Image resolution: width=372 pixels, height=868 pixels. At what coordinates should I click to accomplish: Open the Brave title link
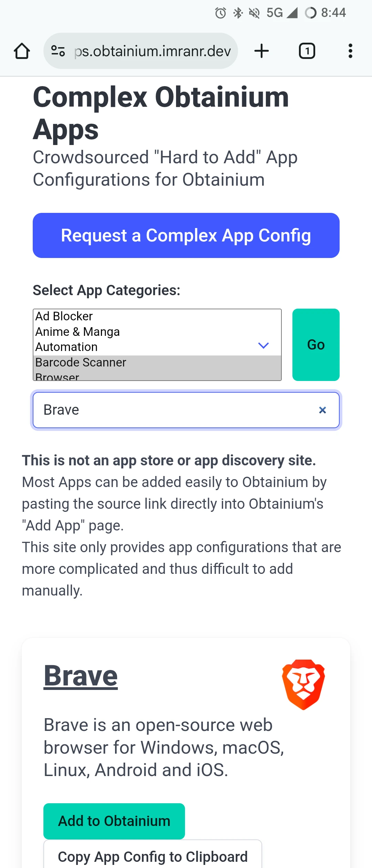[x=81, y=676]
